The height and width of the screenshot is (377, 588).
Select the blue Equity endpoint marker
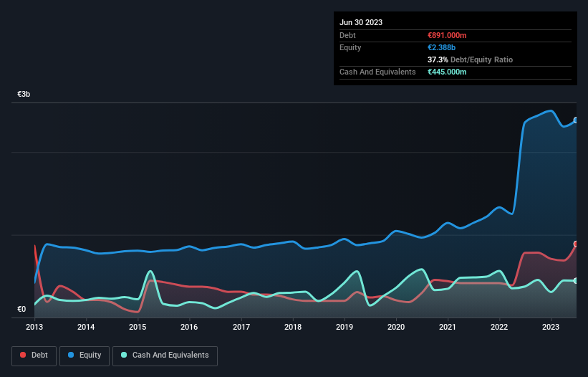576,120
